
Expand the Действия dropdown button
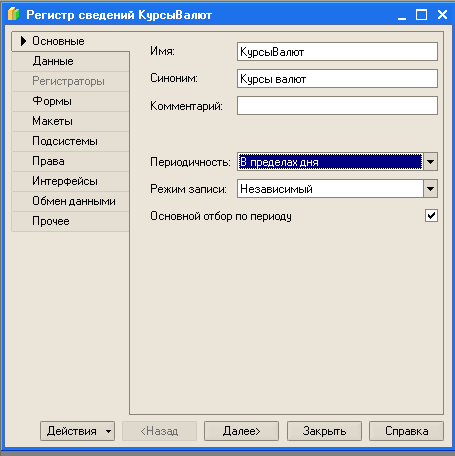(x=77, y=431)
